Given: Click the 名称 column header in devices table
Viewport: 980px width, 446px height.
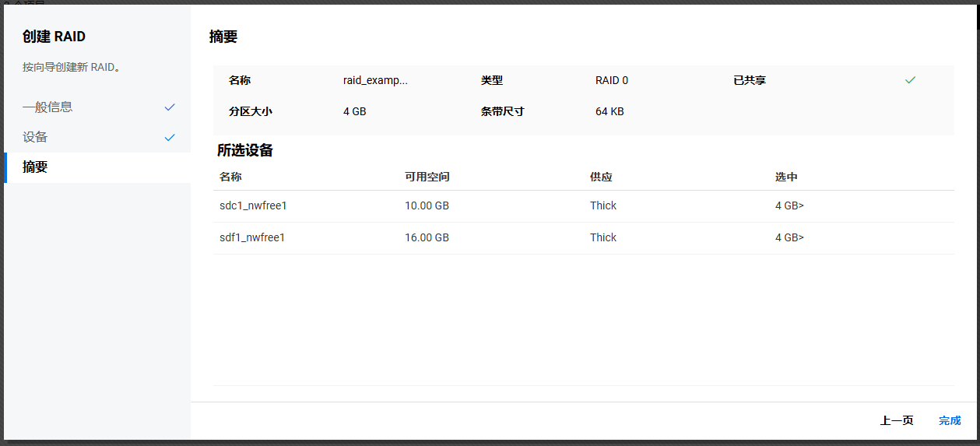Looking at the screenshot, I should (230, 177).
